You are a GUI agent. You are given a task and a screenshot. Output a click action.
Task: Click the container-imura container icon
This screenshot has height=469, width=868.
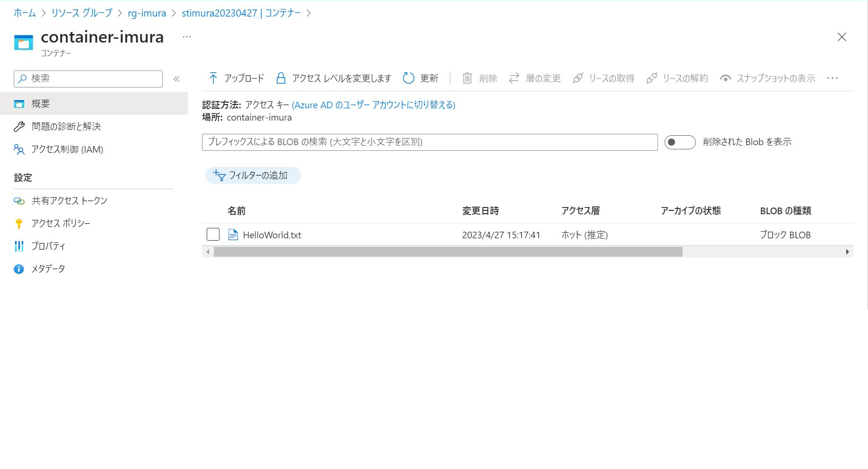pyautogui.click(x=24, y=43)
